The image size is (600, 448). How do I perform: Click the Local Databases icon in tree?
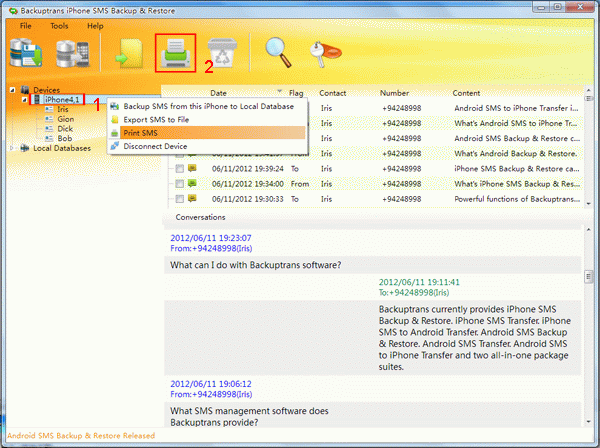click(25, 148)
